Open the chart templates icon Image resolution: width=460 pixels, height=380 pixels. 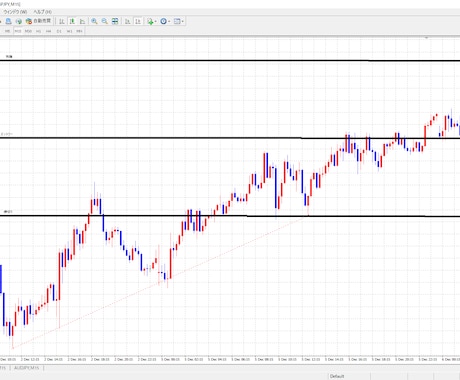pyautogui.click(x=177, y=21)
